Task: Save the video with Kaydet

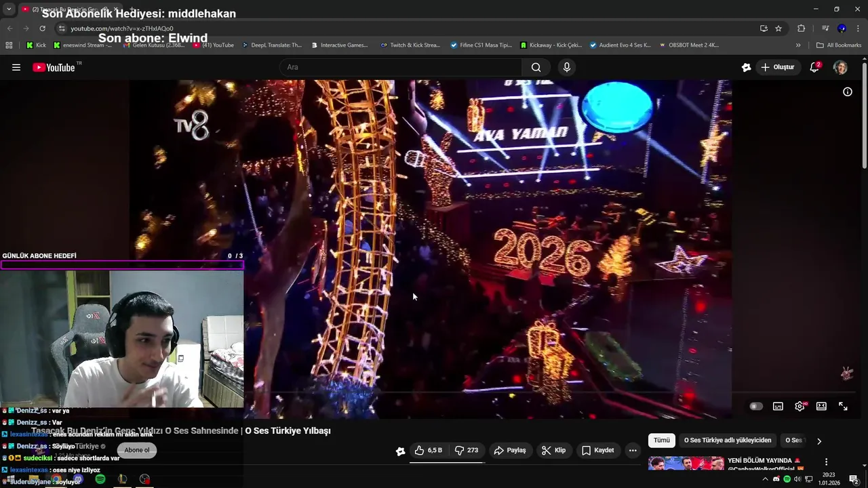Action: (x=597, y=450)
